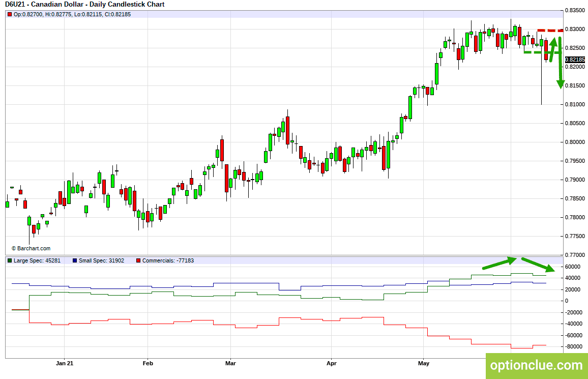This screenshot has height=379, width=588.
Task: Click the falling green arrow in the COT panel
Action: [539, 265]
